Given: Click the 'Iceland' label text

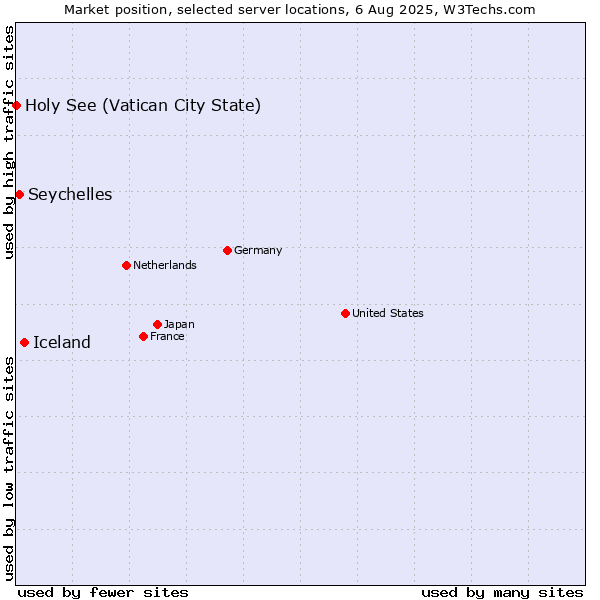Looking at the screenshot, I should [62, 342].
